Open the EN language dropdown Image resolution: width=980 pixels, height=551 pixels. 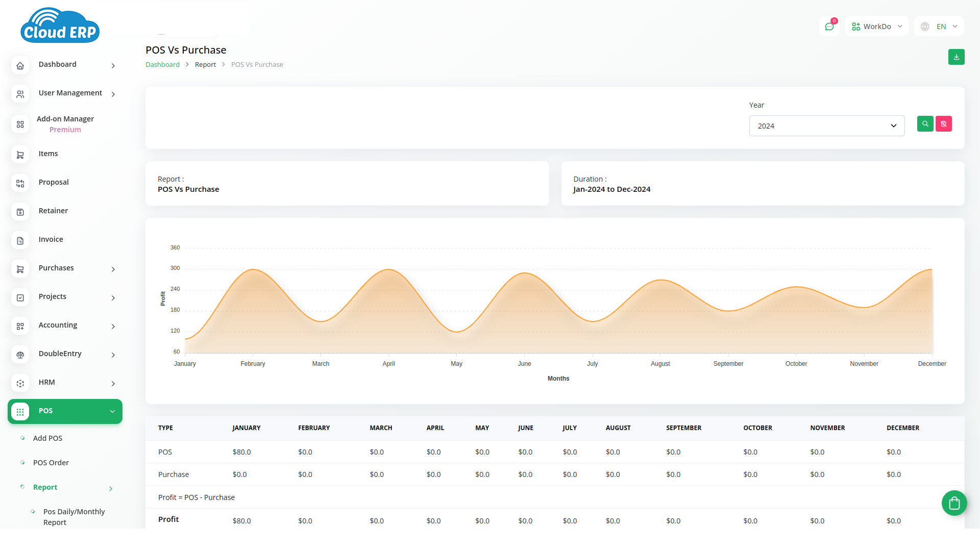pyautogui.click(x=939, y=27)
